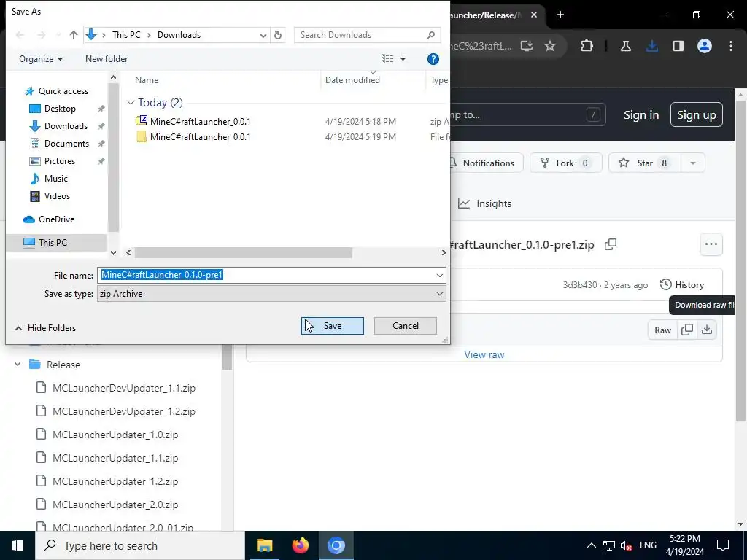Open file History
This screenshot has height=560, width=747.
pyautogui.click(x=682, y=285)
